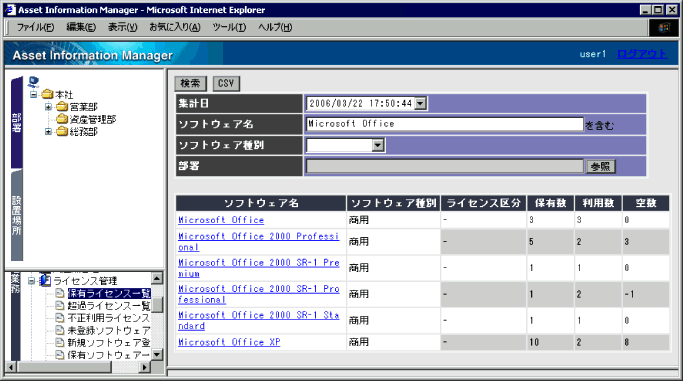Click the 空数 column header

coord(646,203)
